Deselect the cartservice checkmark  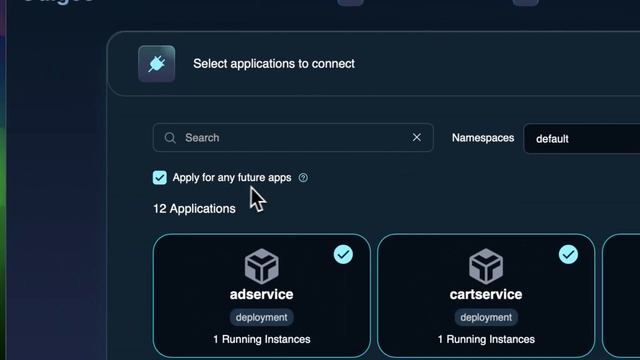568,255
